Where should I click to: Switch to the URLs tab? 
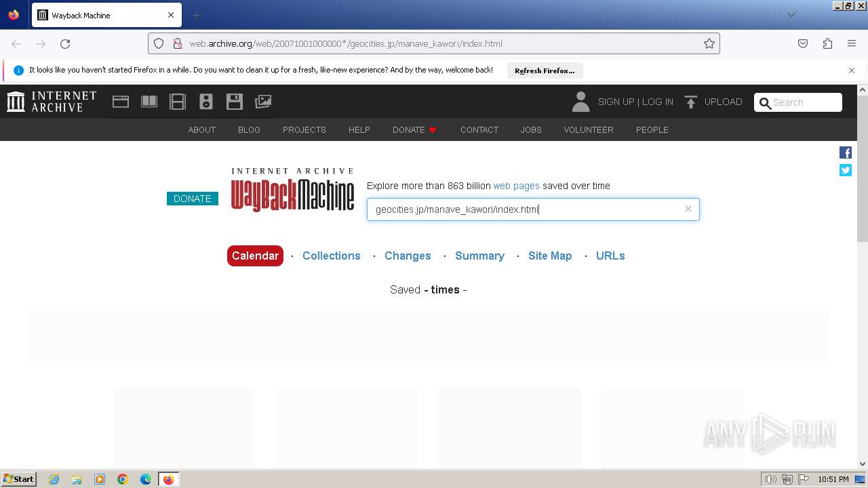[x=610, y=256]
